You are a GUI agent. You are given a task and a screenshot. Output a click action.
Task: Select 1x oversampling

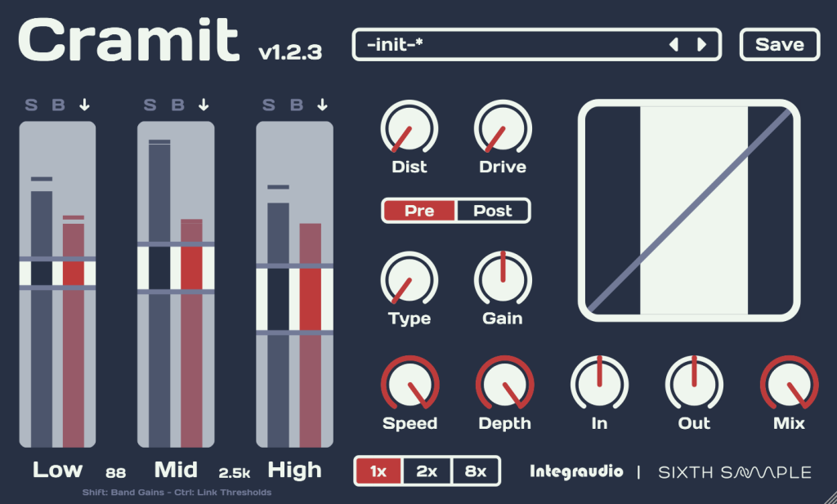tap(378, 471)
